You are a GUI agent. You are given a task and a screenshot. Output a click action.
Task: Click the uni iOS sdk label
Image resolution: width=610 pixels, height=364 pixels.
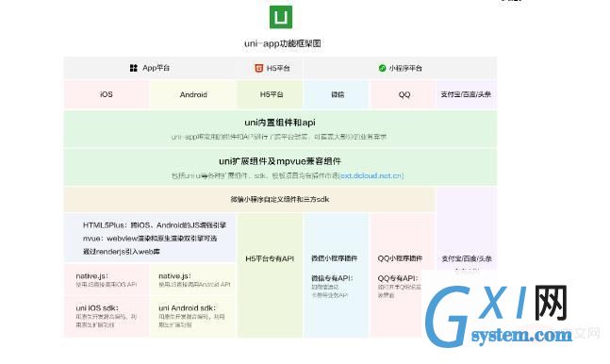(x=97, y=308)
